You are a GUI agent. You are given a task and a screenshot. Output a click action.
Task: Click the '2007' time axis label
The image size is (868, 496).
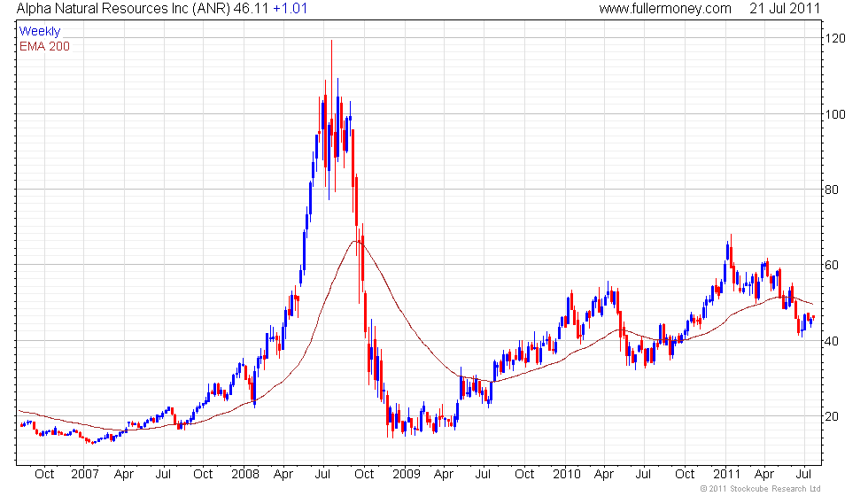pyautogui.click(x=85, y=475)
